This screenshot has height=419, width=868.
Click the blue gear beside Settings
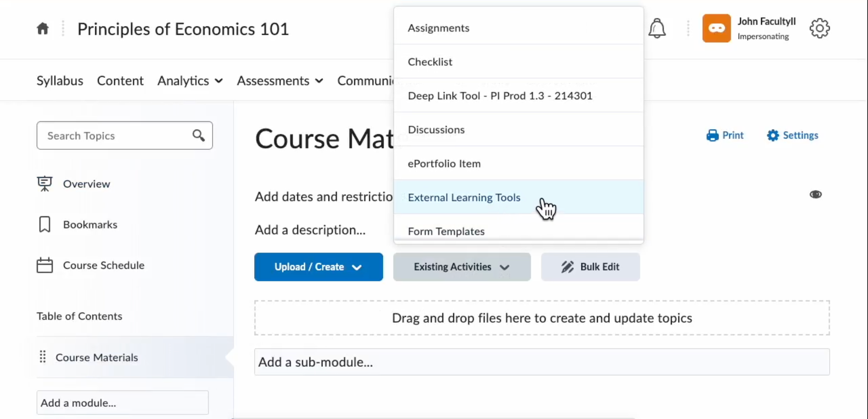point(773,135)
